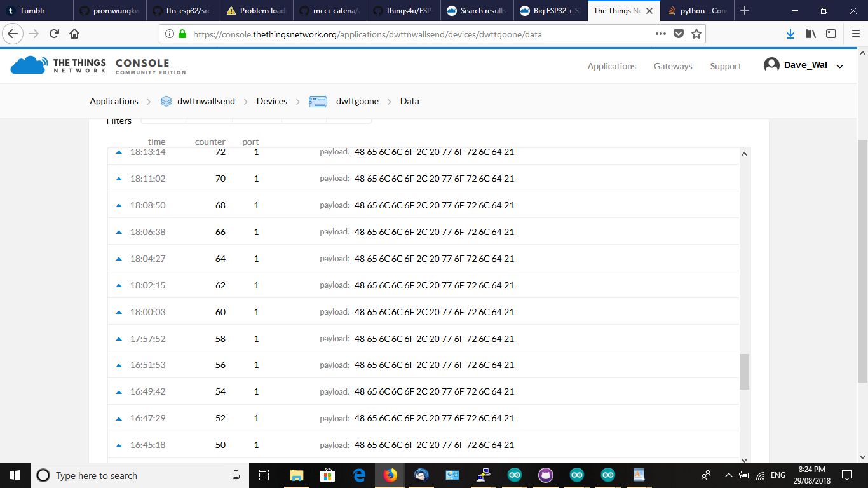Open the action center notification icon
The height and width of the screenshot is (488, 868).
pyautogui.click(x=846, y=475)
